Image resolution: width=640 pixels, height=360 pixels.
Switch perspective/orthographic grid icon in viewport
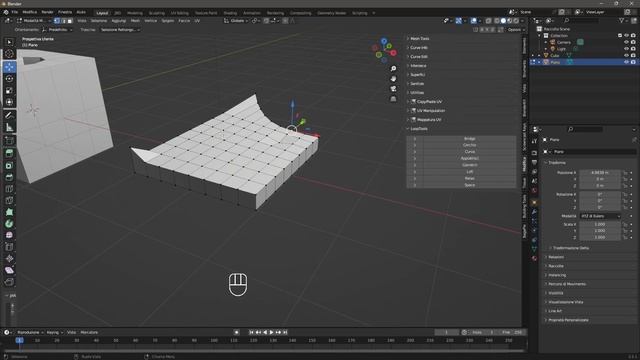pyautogui.click(x=393, y=99)
